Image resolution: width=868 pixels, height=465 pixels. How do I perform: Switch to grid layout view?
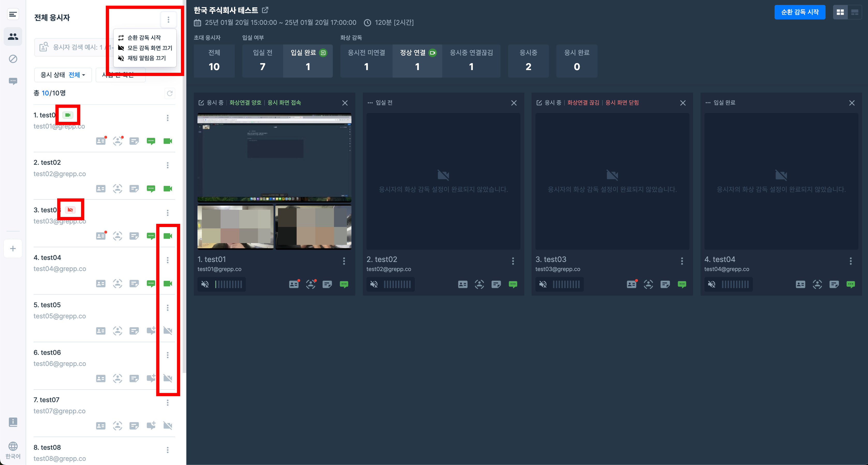coord(840,12)
